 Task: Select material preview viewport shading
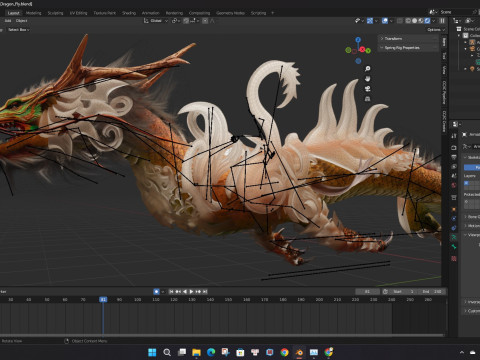421,21
